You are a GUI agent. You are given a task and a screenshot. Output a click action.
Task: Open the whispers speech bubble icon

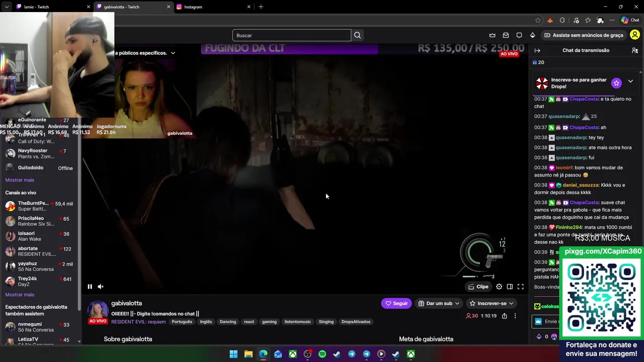tap(519, 35)
